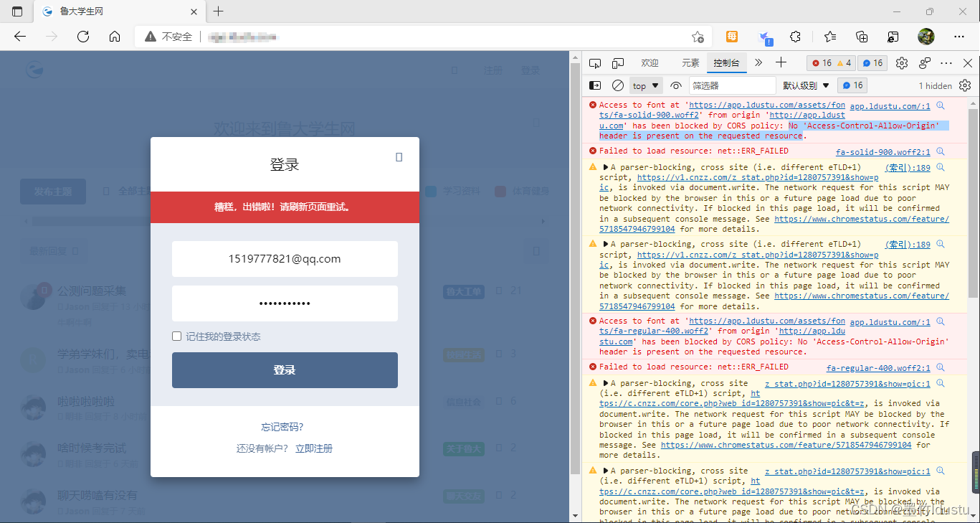Open the collections icon

point(862,37)
